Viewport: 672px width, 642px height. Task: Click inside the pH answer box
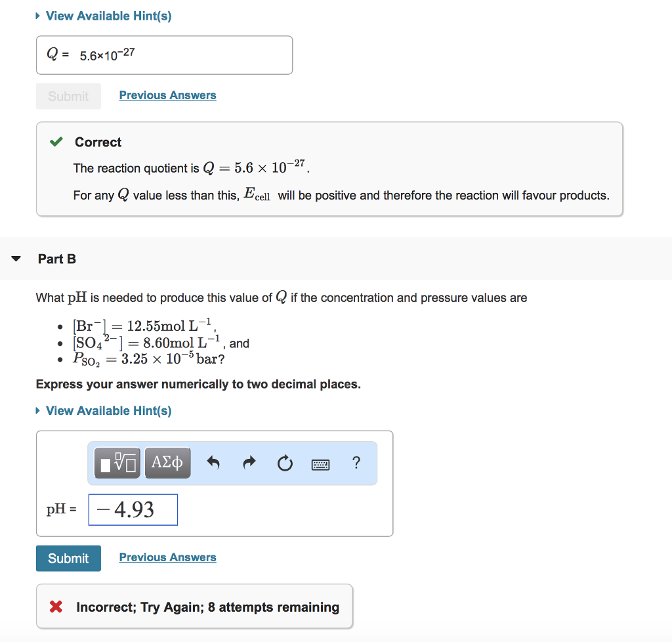point(133,509)
